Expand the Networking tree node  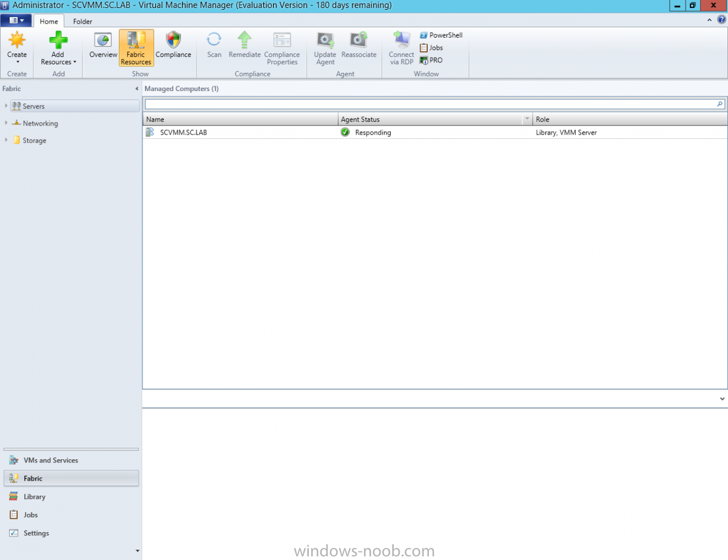pyautogui.click(x=6, y=123)
